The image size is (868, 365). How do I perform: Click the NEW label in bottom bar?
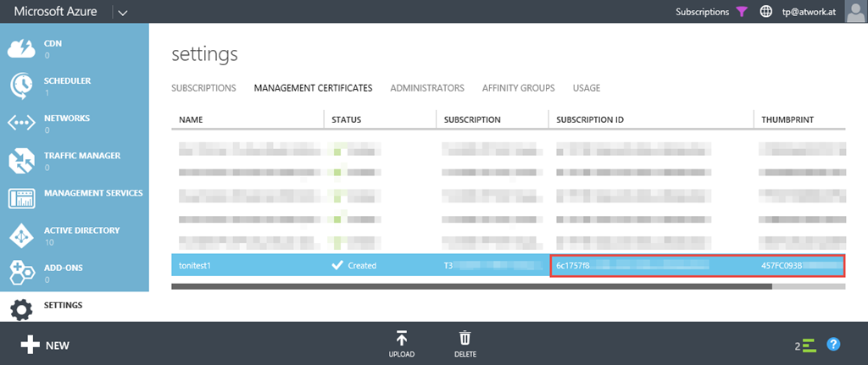point(58,346)
